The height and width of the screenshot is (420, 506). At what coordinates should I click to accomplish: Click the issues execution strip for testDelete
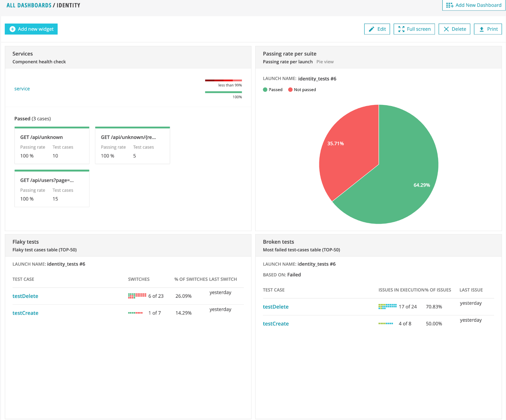387,306
